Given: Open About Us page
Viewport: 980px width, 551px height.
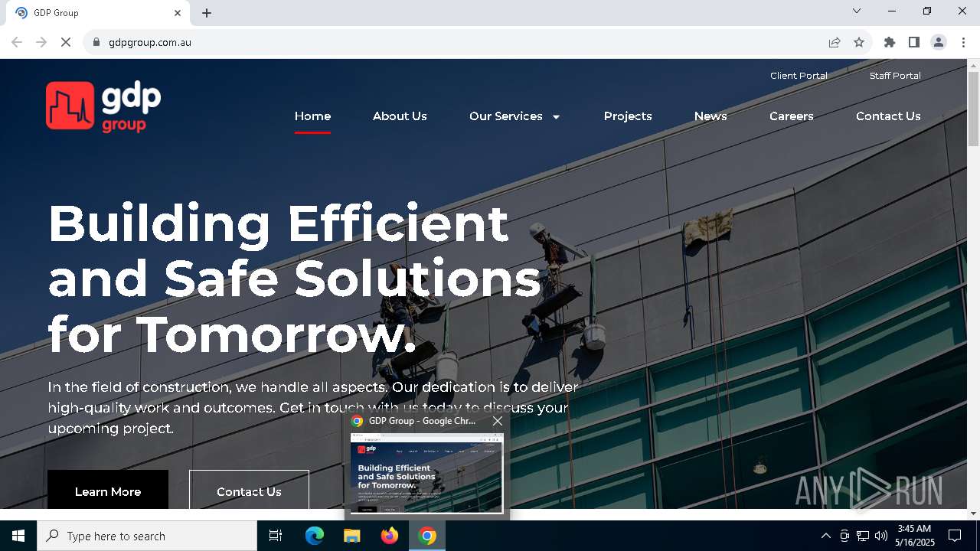Looking at the screenshot, I should pyautogui.click(x=400, y=116).
